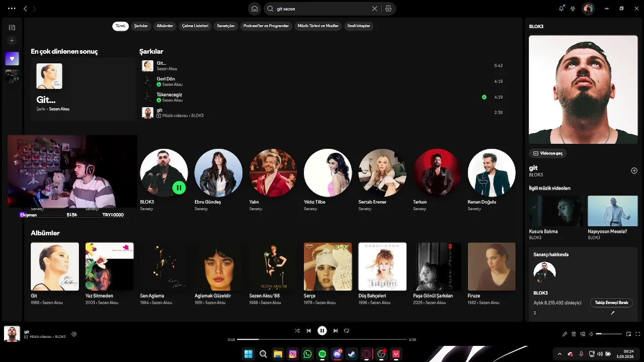The height and width of the screenshot is (362, 644).
Task: Skip to the previous track
Action: click(309, 331)
